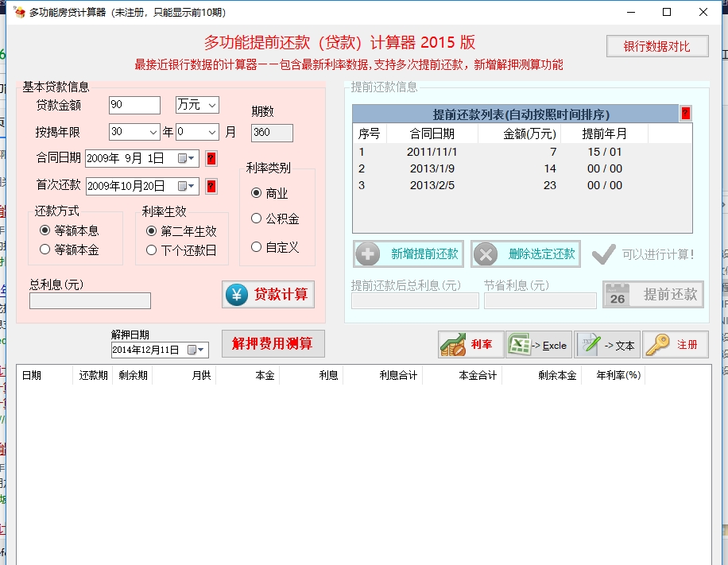The image size is (728, 565).
Task: Click the 金额(万元) column header
Action: (x=520, y=134)
